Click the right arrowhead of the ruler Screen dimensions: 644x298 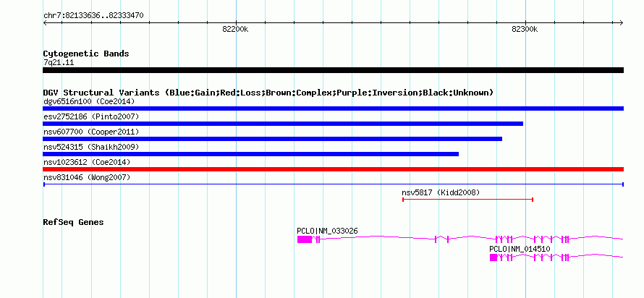[x=622, y=22]
